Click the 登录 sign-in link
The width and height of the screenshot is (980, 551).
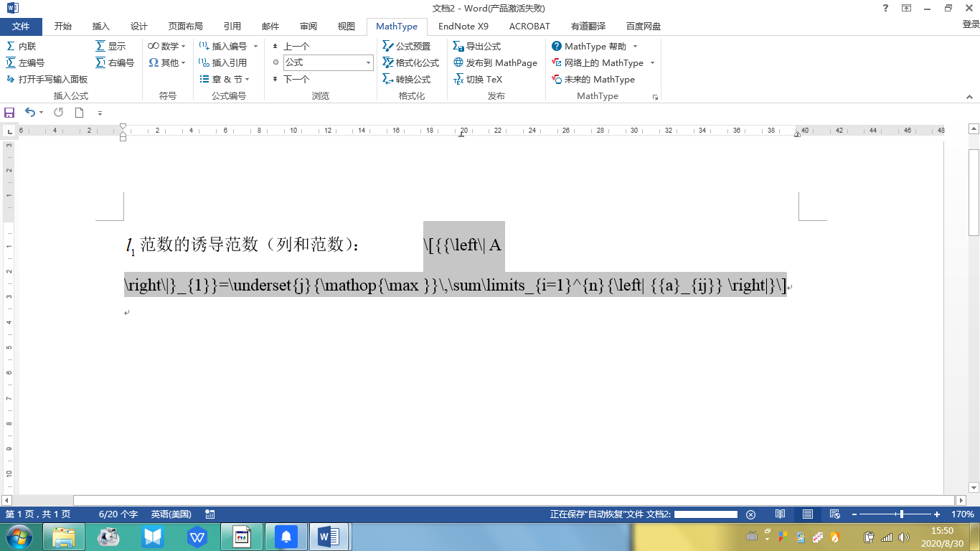(971, 24)
